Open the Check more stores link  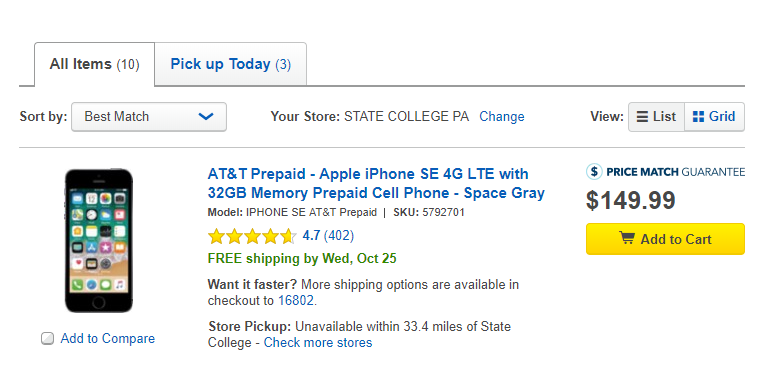pos(318,343)
